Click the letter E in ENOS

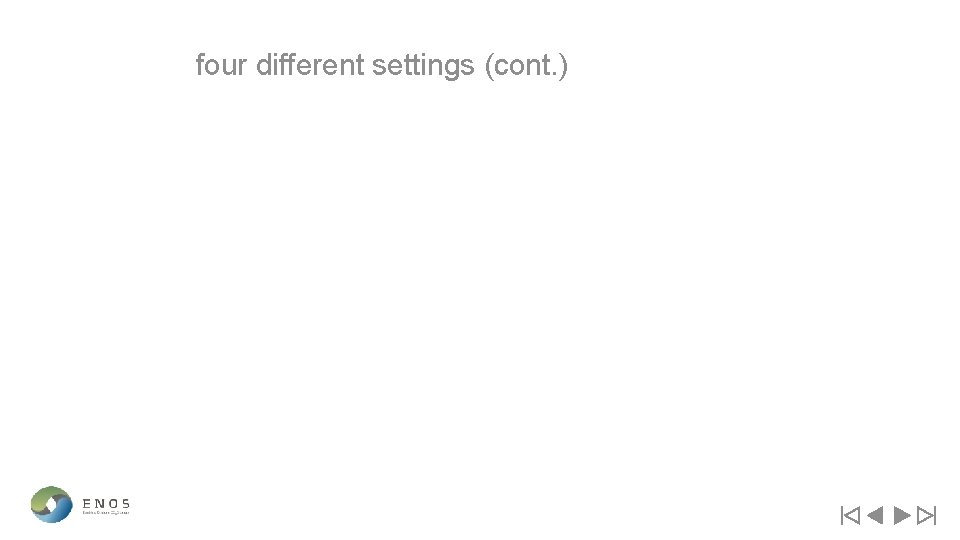pos(88,503)
